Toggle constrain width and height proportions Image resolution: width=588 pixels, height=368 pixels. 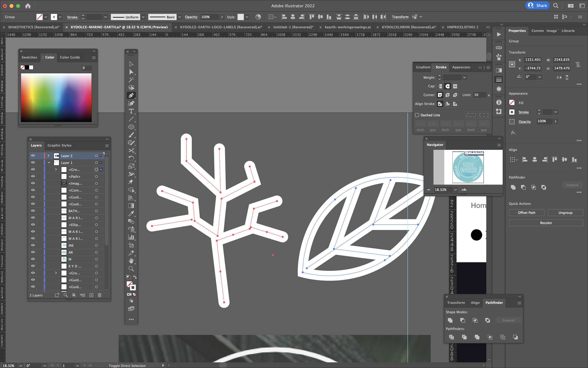578,64
